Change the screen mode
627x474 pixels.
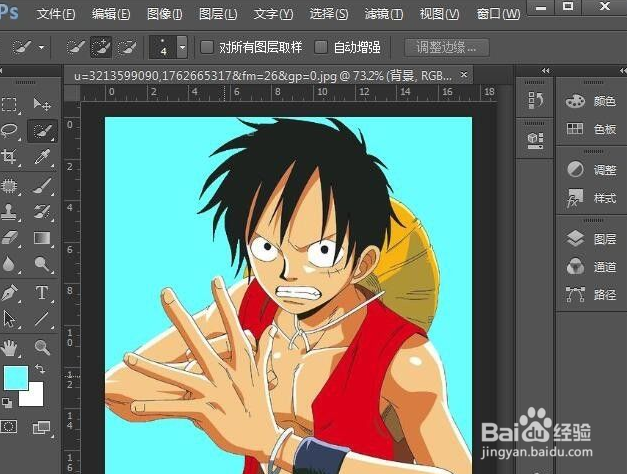[x=42, y=428]
